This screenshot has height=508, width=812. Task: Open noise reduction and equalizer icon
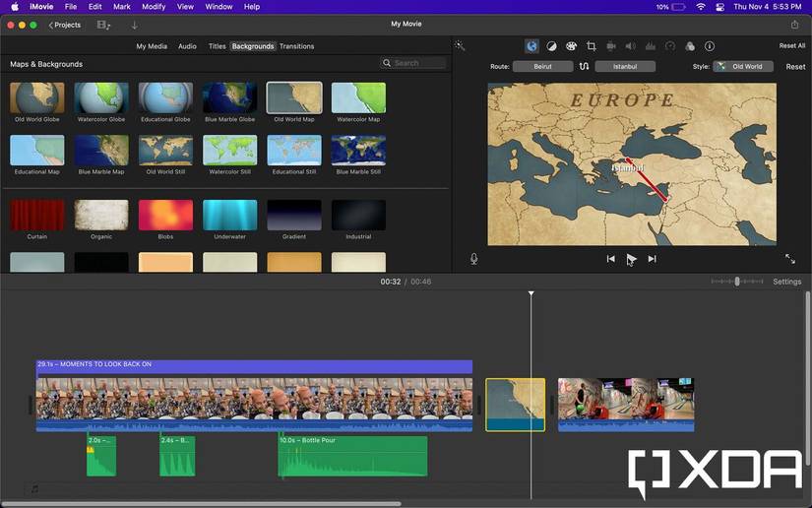(x=650, y=46)
